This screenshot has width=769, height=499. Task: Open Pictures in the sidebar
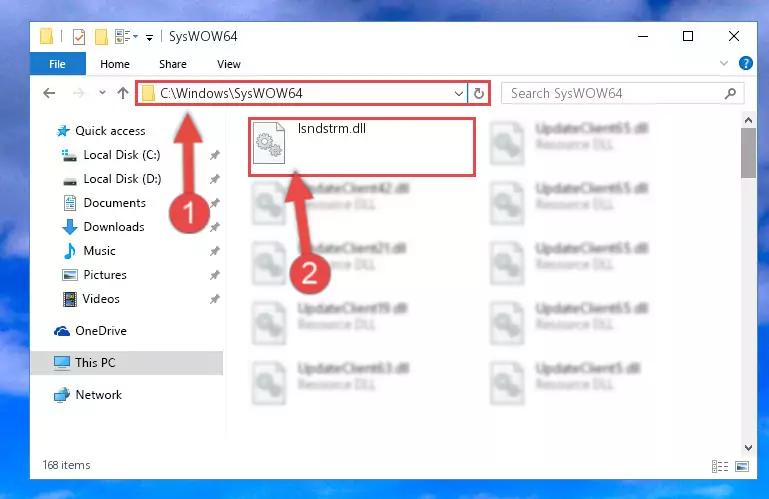click(x=104, y=275)
